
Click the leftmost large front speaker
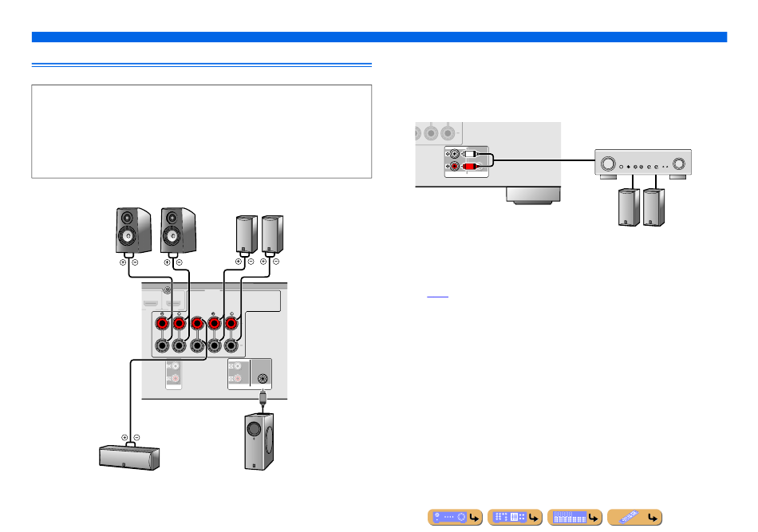(x=135, y=231)
